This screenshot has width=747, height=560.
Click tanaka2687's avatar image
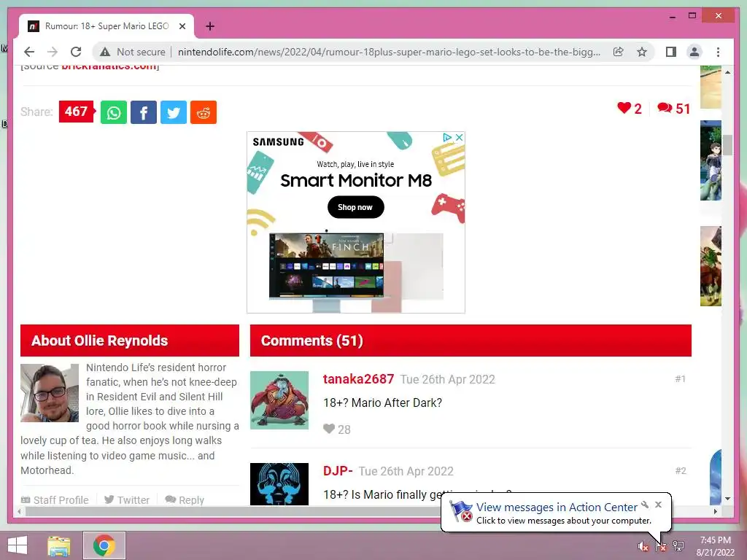point(279,400)
